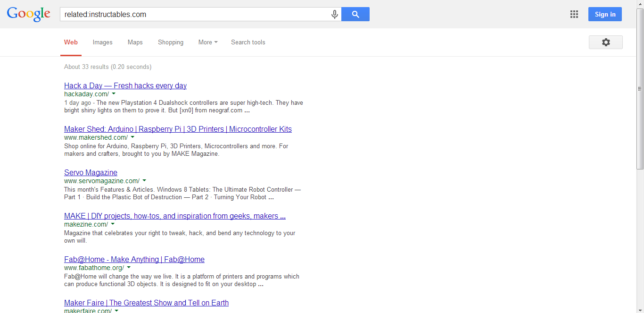Switch to the Shopping tab
The height and width of the screenshot is (313, 644).
171,42
